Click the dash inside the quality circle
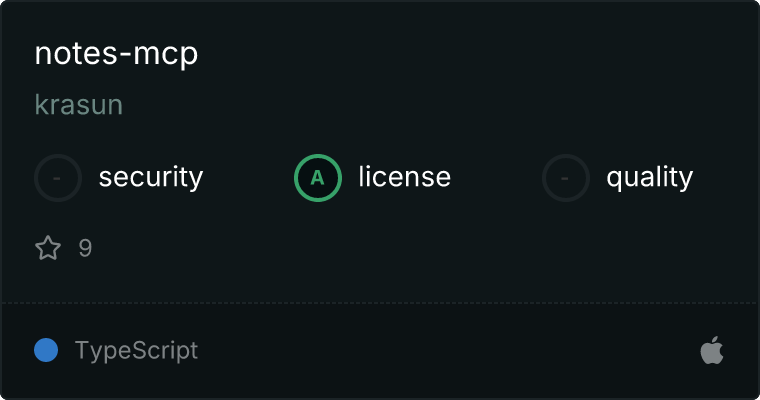The image size is (760, 400). (564, 178)
